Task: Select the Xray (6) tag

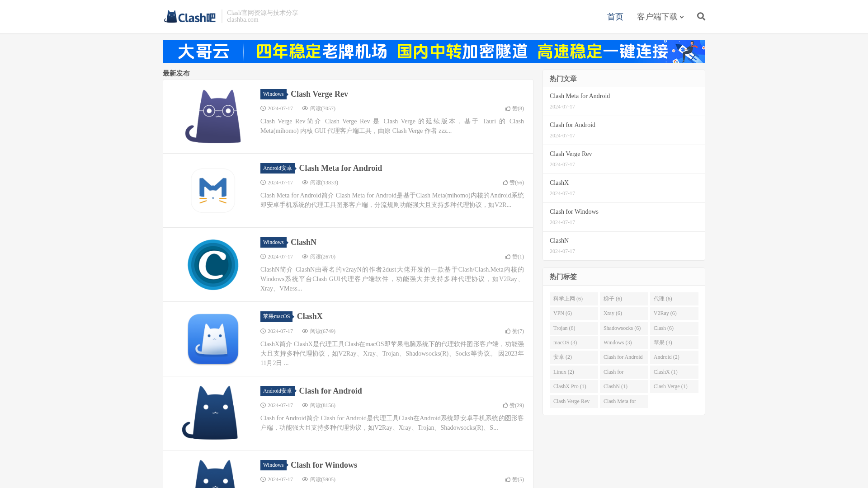Action: click(x=624, y=313)
